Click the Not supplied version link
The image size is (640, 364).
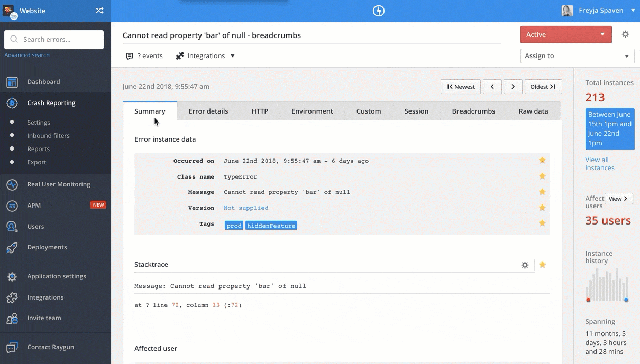[x=246, y=208]
